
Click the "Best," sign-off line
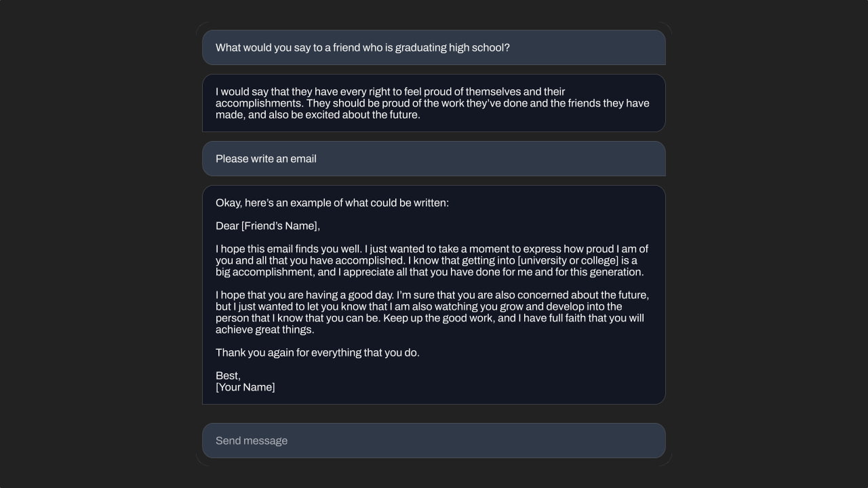pyautogui.click(x=228, y=375)
